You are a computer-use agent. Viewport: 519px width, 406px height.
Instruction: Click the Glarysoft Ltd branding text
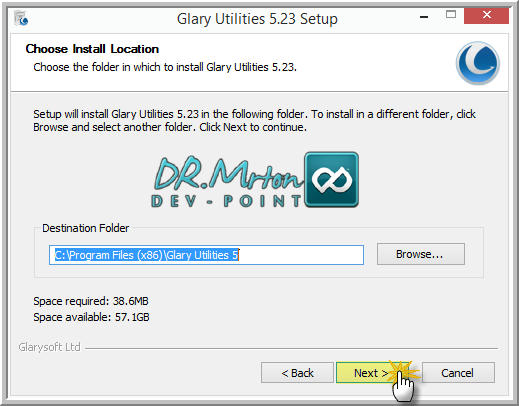click(x=49, y=347)
